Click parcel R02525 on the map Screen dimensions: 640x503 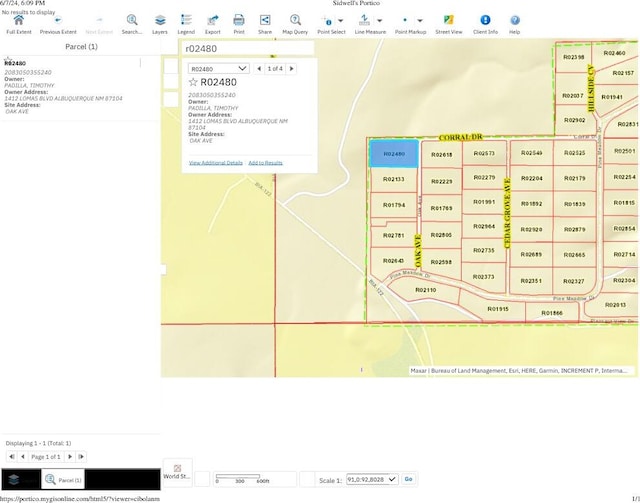574,153
